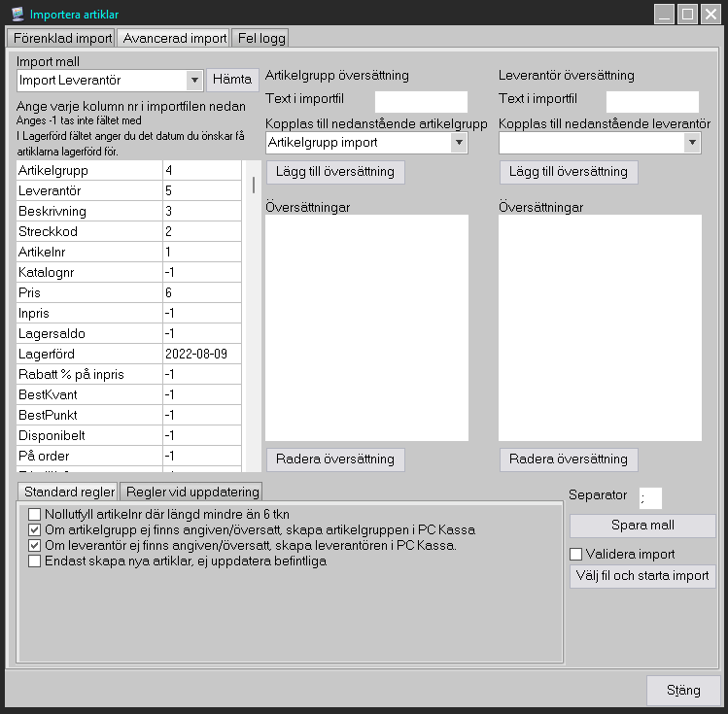The height and width of the screenshot is (714, 728).
Task: Open the Fel logg tab
Action: [x=260, y=39]
